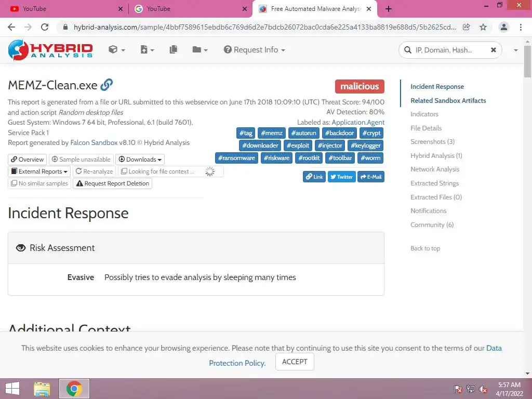Click Looking for file context button
The height and width of the screenshot is (399, 532).
170,171
